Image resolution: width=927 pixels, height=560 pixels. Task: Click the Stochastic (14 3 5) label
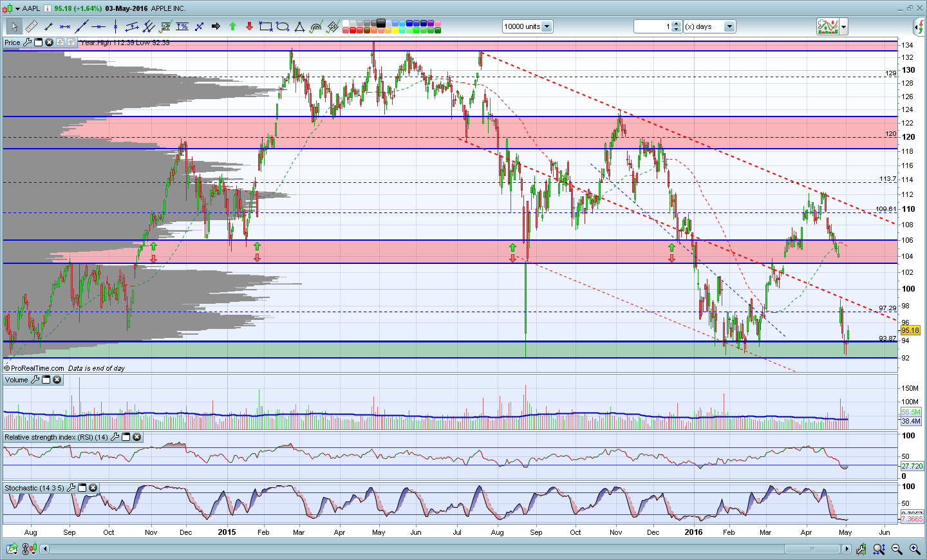[x=34, y=488]
